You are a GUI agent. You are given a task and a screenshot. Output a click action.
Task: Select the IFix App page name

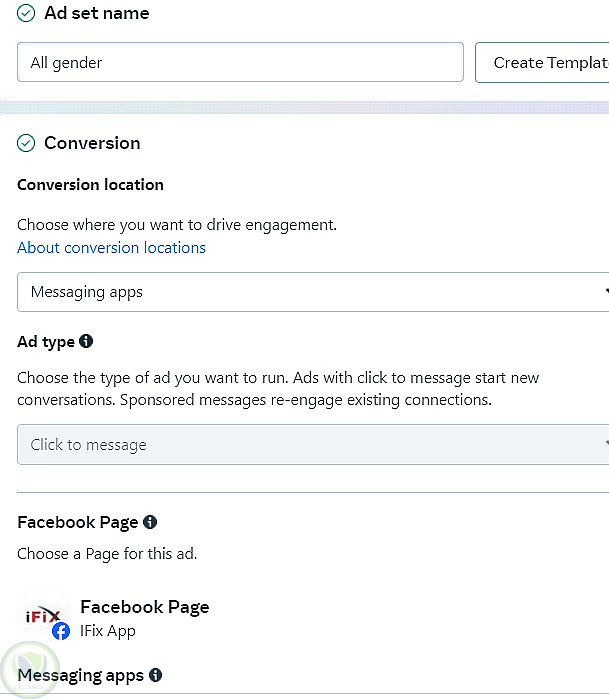[x=108, y=631]
